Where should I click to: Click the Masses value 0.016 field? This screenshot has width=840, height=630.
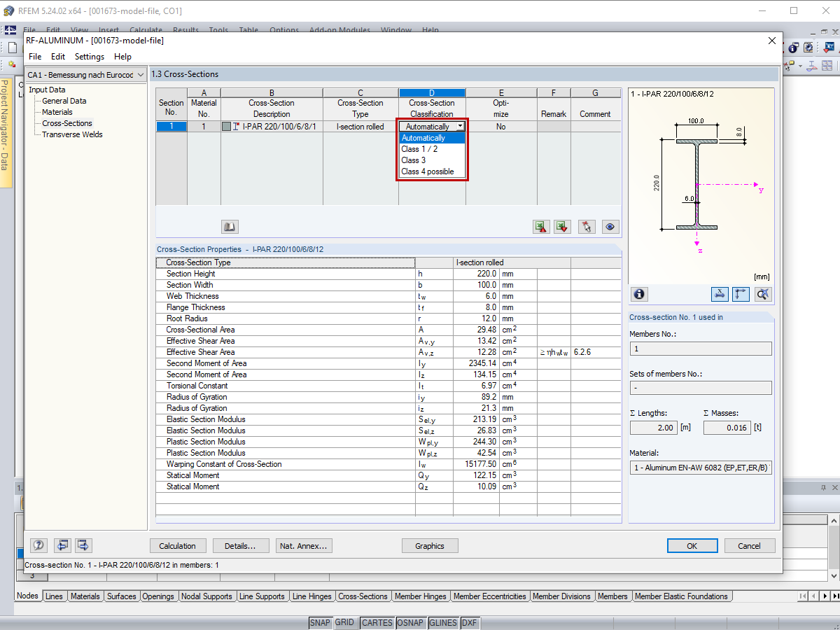coord(727,428)
